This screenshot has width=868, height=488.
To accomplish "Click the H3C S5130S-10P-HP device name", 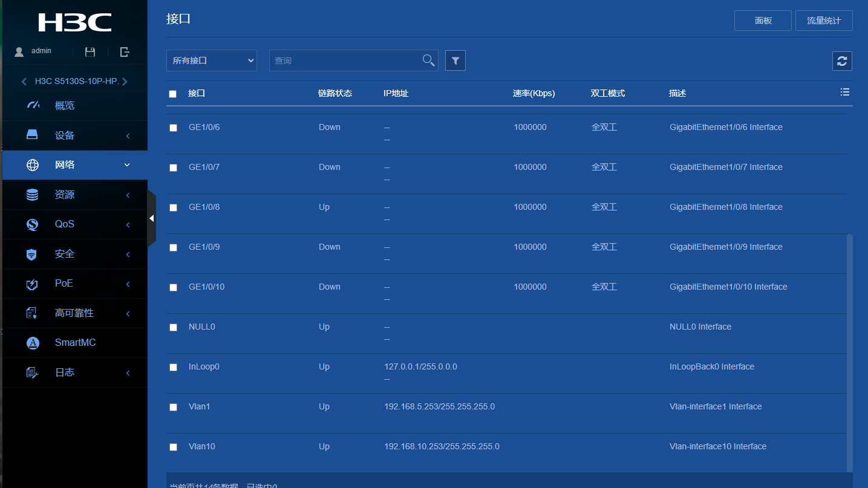I will [76, 82].
